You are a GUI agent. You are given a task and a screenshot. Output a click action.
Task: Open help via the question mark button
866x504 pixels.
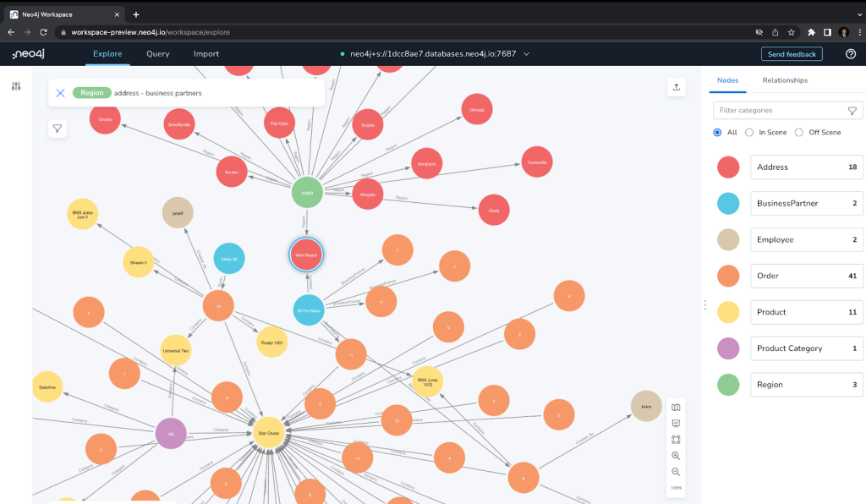pos(850,53)
